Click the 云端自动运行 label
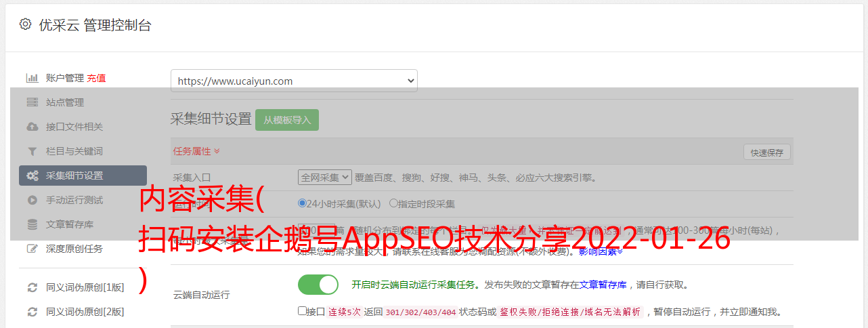 (202, 295)
